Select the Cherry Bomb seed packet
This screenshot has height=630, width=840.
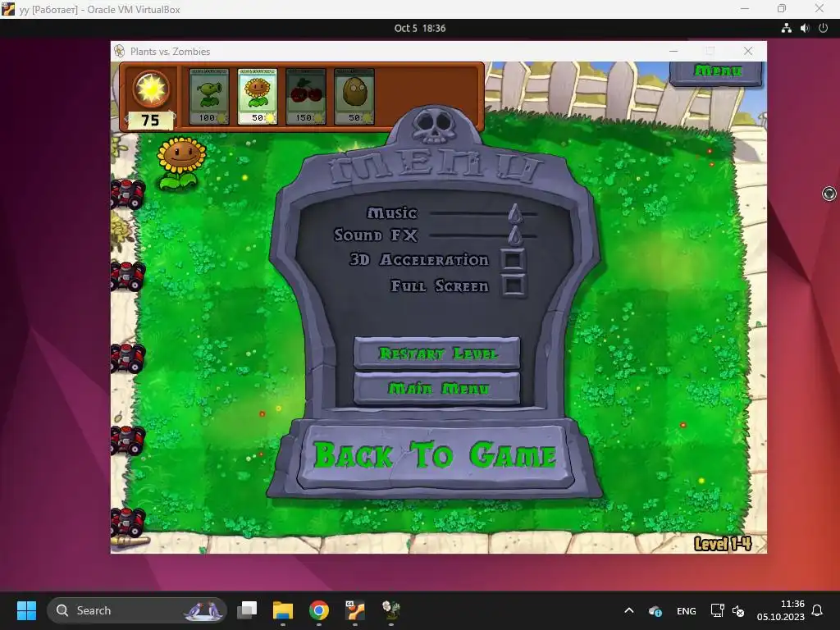coord(305,97)
